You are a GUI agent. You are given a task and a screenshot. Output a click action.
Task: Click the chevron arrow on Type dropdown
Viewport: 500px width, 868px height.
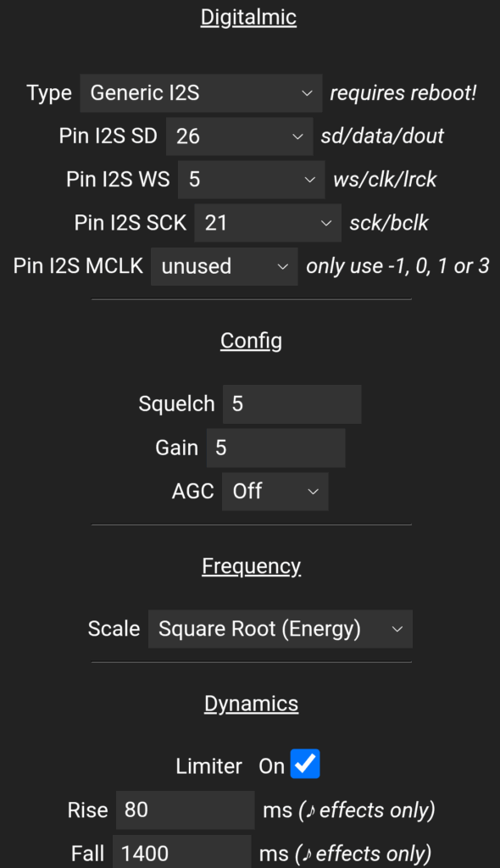click(308, 93)
